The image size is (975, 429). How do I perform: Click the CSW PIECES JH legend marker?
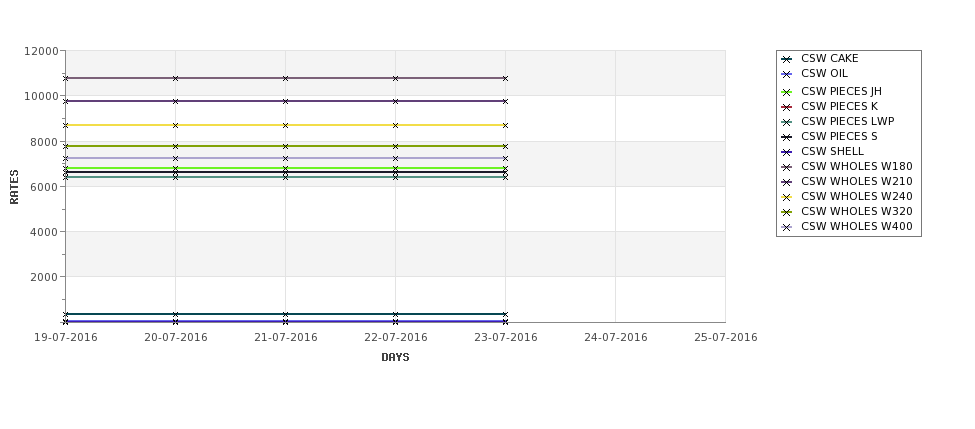pyautogui.click(x=786, y=92)
